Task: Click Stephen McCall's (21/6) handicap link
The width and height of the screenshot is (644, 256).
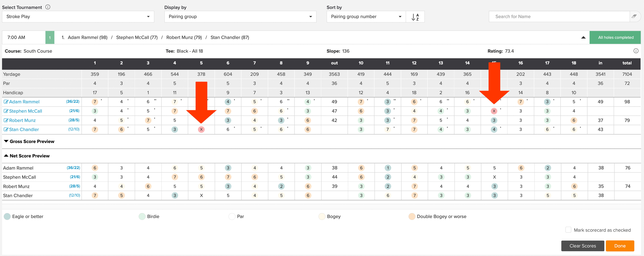Action: tap(74, 111)
